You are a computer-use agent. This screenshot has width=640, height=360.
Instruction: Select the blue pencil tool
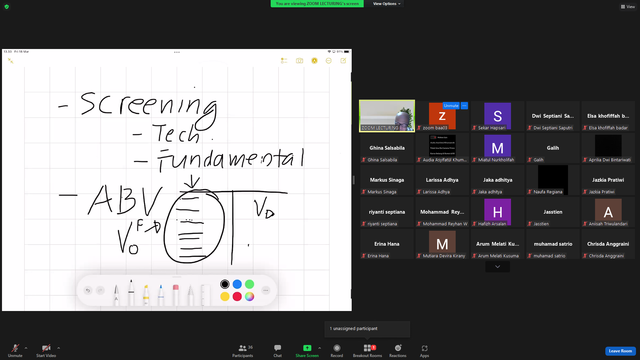click(161, 295)
